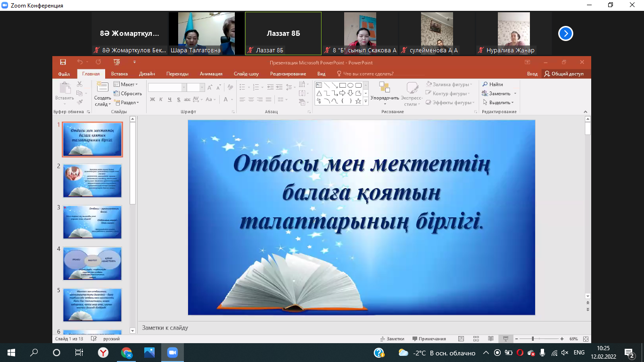Viewport: 644px width, 362px height.
Task: Show next Zoom participants with blue arrow
Action: click(x=565, y=33)
